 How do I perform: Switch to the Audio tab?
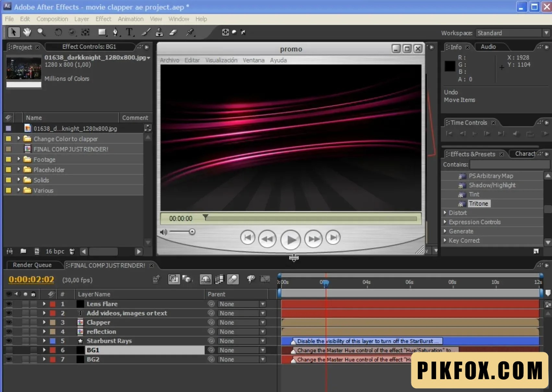coord(488,47)
